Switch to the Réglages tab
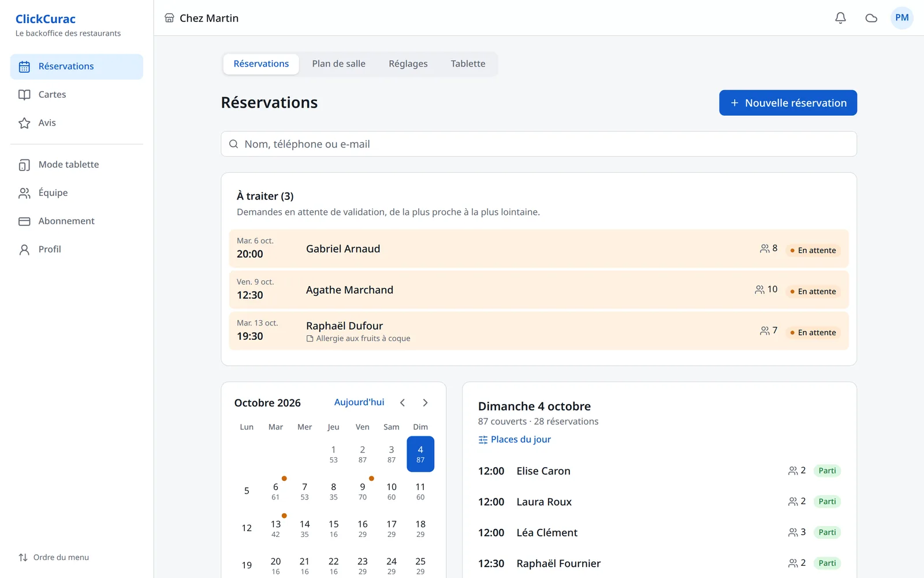 click(x=408, y=64)
